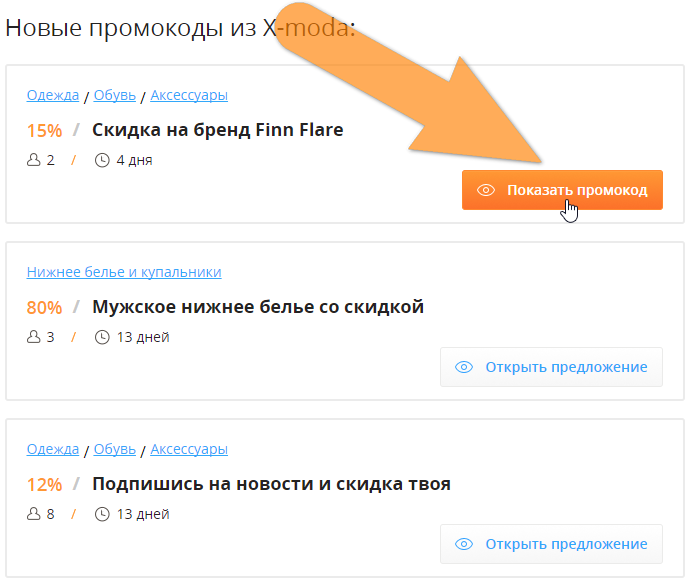The image size is (689, 584).
Task: Open the Аксессуары link in the 12% card
Action: 189,449
